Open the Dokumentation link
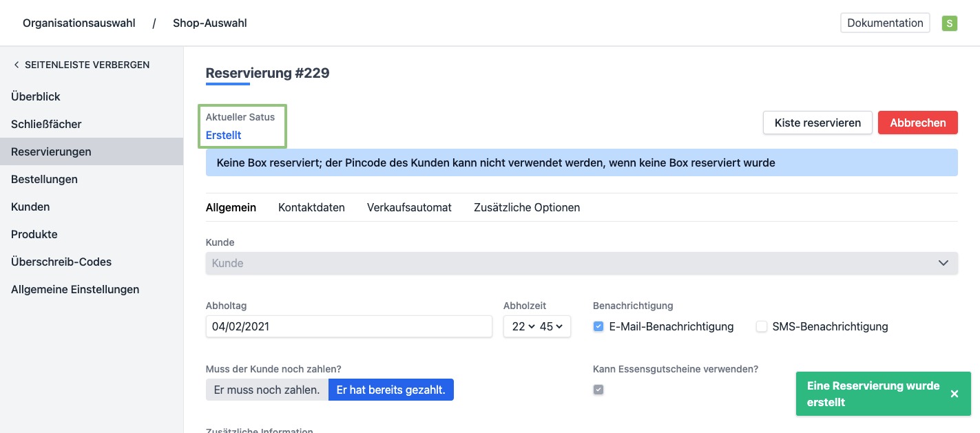Viewport: 980px width, 433px height. 885,23
